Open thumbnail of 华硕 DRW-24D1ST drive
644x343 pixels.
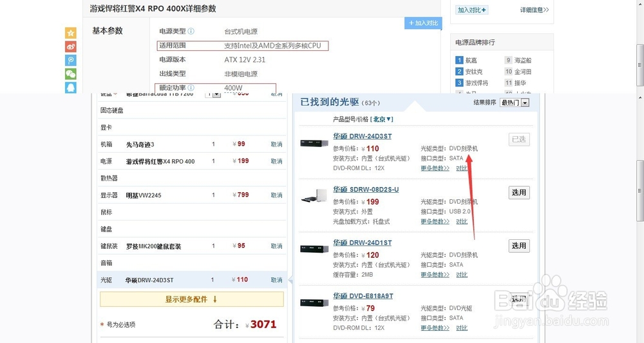pyautogui.click(x=314, y=250)
